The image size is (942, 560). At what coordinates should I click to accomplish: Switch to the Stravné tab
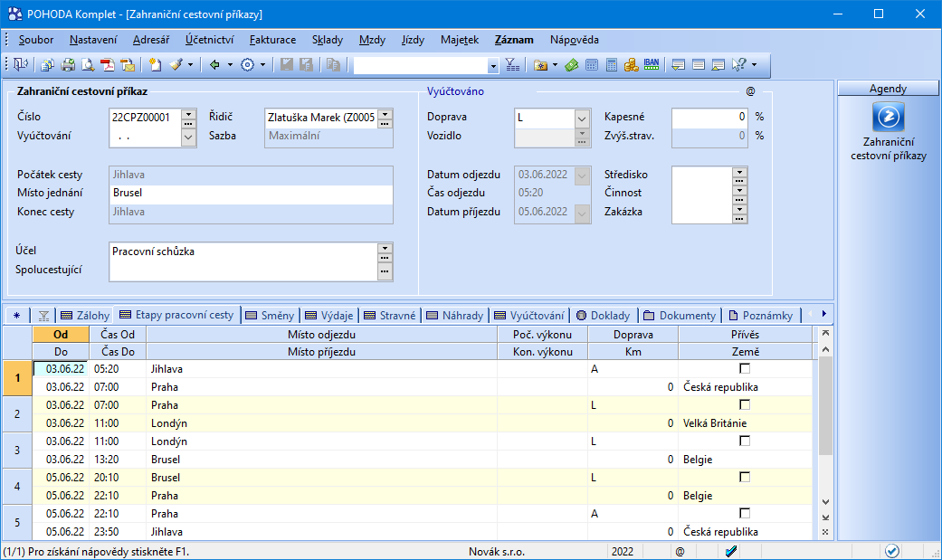pos(390,316)
